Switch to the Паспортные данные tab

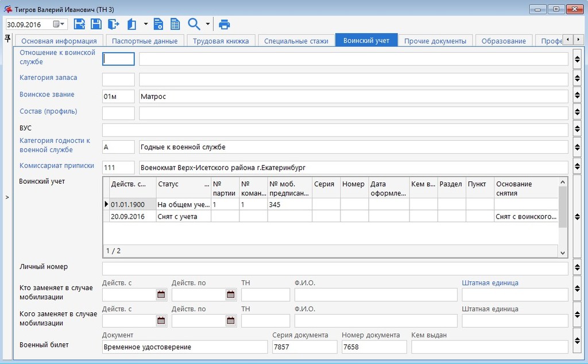[145, 41]
